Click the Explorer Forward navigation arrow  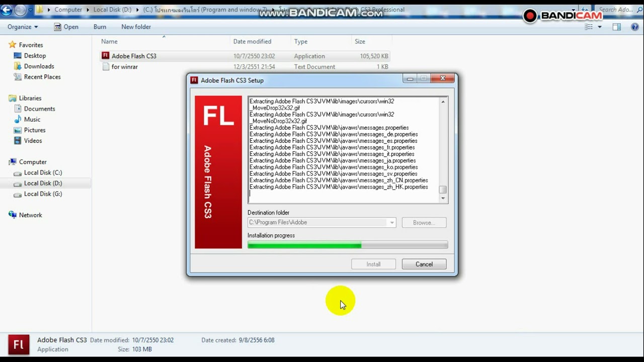coord(20,9)
